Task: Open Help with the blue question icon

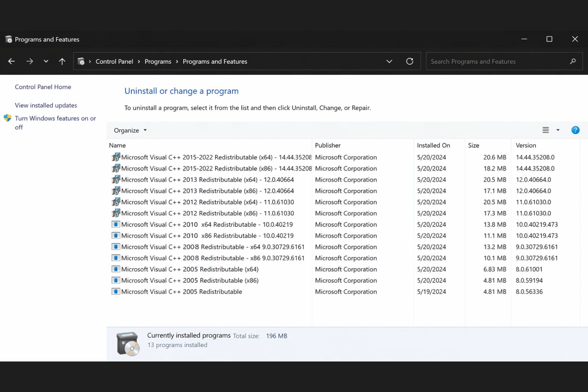Action: pyautogui.click(x=575, y=130)
